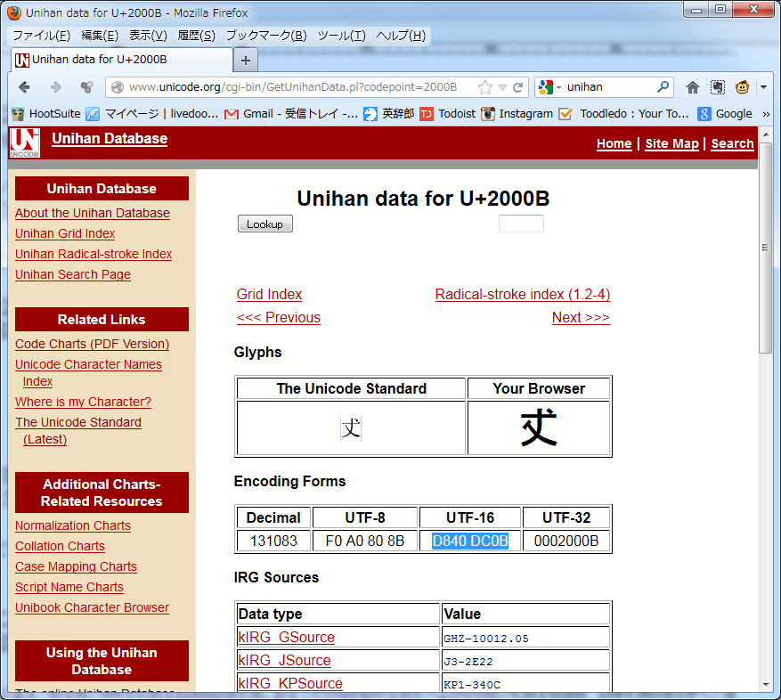Open the Gmail bookmark
This screenshot has width=781, height=700.
tap(291, 114)
